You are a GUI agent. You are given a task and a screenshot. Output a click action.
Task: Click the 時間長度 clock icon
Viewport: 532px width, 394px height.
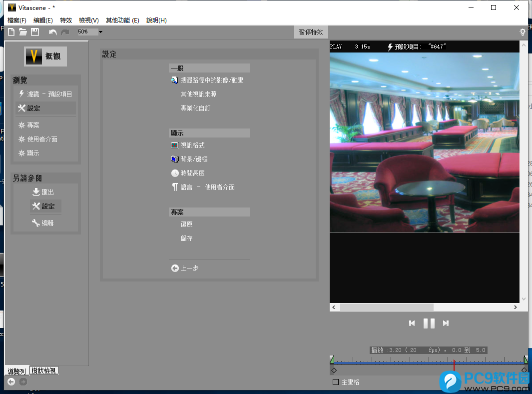pyautogui.click(x=175, y=173)
